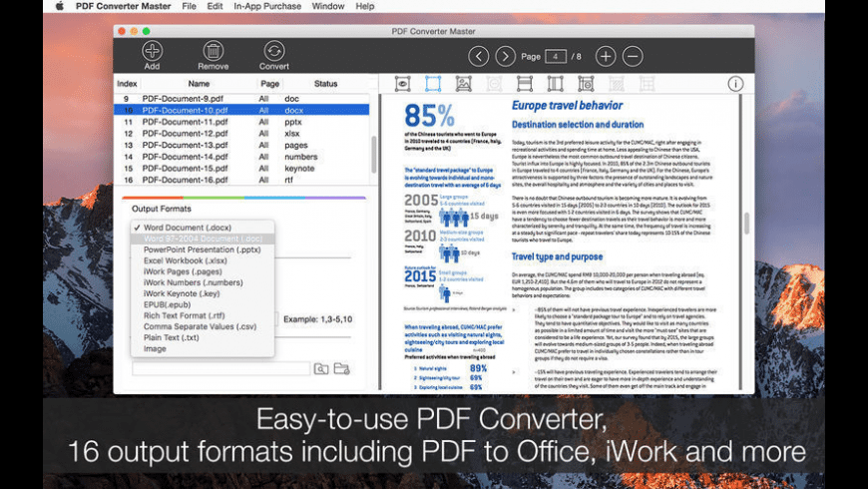The image size is (868, 489).
Task: Open the output folder icon with gear
Action: click(x=341, y=368)
